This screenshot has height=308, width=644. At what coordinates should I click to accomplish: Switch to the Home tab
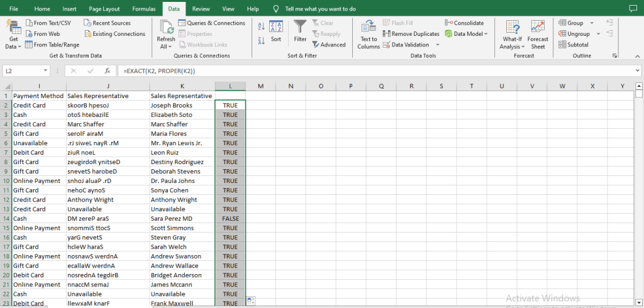(42, 9)
